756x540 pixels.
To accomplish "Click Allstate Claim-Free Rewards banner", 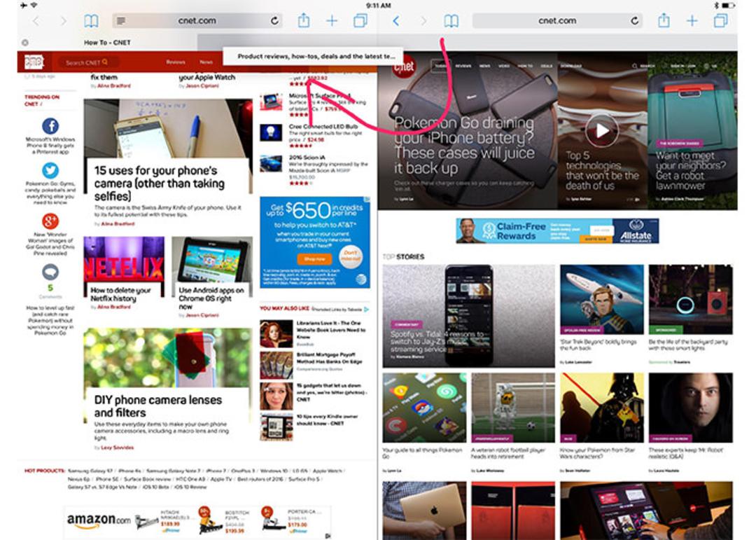I will tap(557, 230).
